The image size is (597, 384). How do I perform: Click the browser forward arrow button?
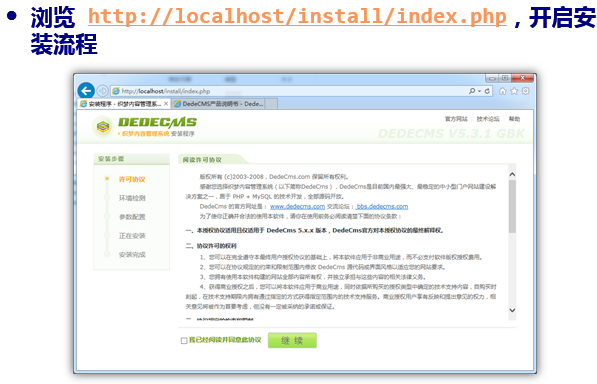pos(102,91)
